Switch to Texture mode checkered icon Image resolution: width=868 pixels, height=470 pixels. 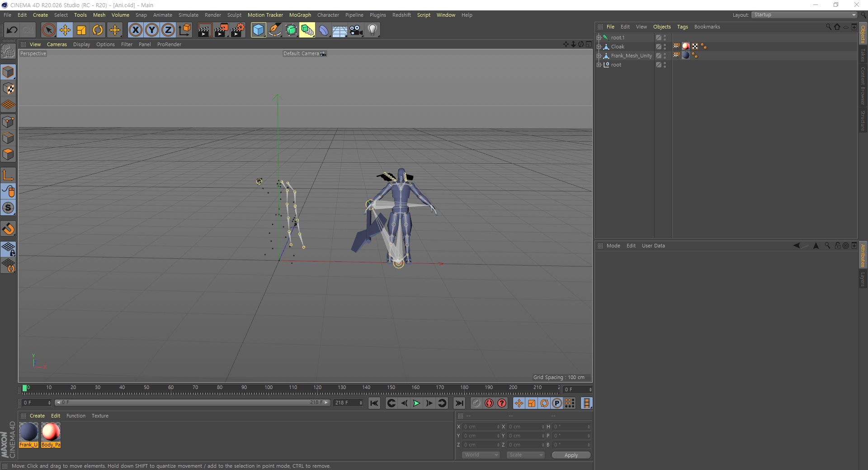(8, 89)
